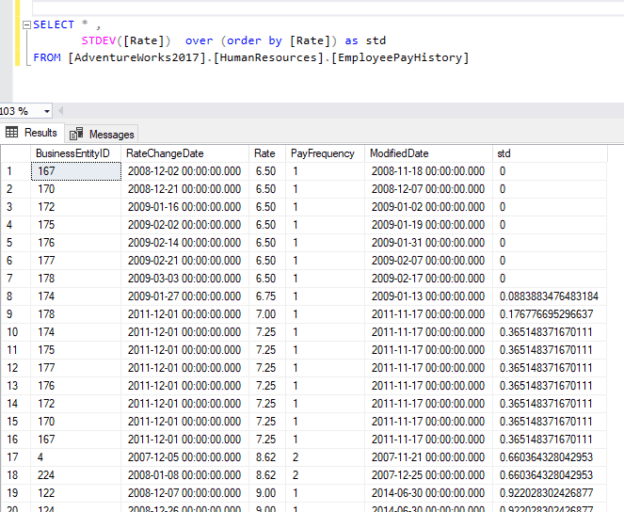Switch to the Messages tab
Viewport: 624px width, 512px height.
pyautogui.click(x=102, y=134)
